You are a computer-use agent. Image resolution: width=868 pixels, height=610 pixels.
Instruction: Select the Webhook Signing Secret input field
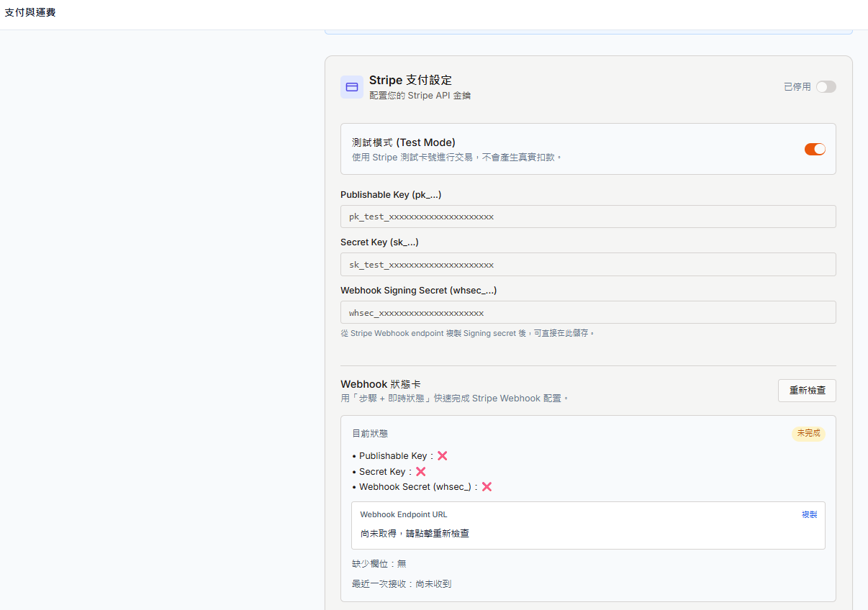coord(587,313)
